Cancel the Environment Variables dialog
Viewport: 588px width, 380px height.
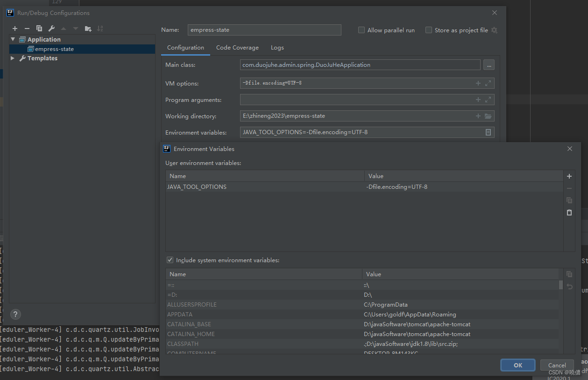[x=557, y=365]
